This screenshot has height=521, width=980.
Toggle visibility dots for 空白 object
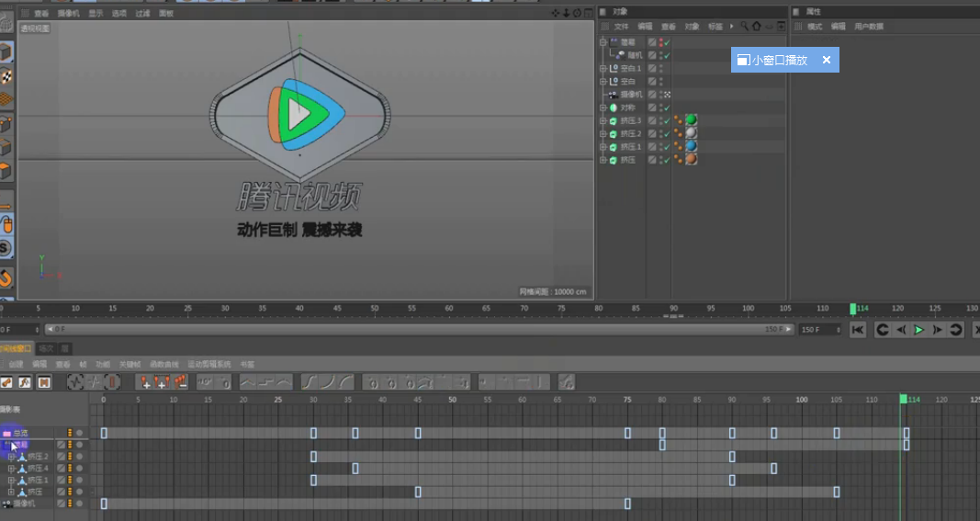pos(660,81)
